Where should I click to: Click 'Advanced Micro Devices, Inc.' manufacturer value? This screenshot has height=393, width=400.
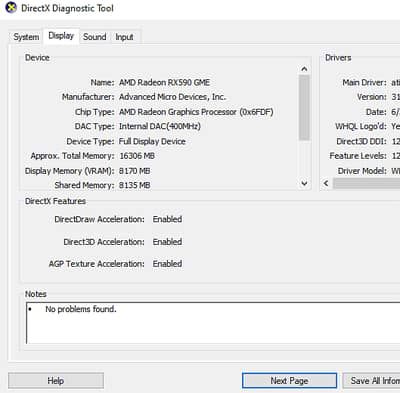[x=172, y=97]
